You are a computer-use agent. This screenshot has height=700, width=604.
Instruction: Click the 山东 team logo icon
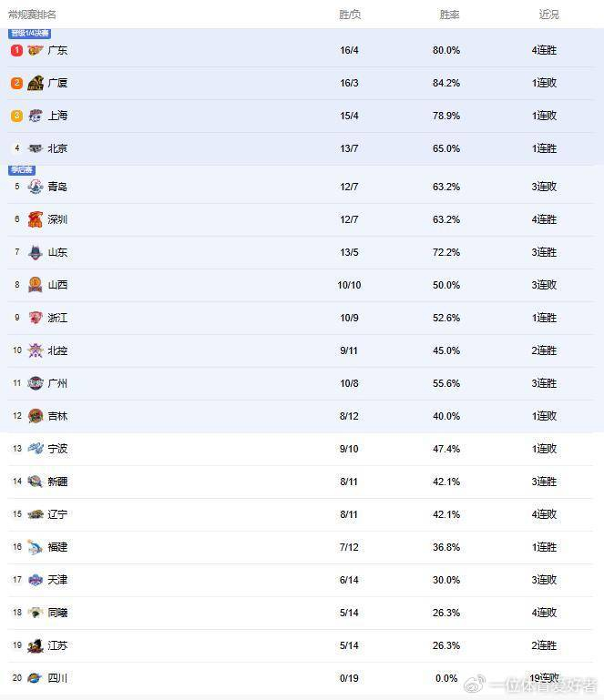[x=36, y=252]
